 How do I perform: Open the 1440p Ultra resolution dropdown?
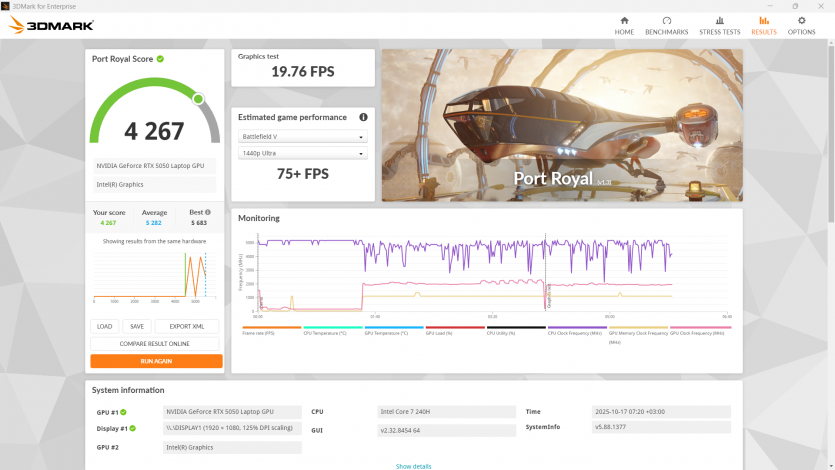303,153
